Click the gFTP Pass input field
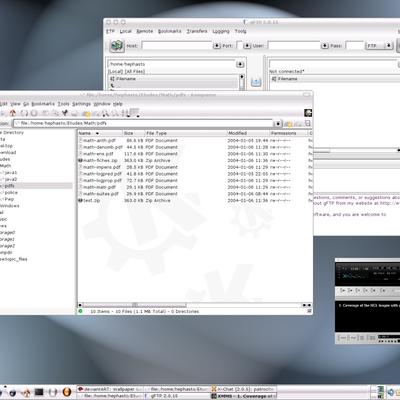Image resolution: width=400 pixels, height=400 pixels. 354,46
